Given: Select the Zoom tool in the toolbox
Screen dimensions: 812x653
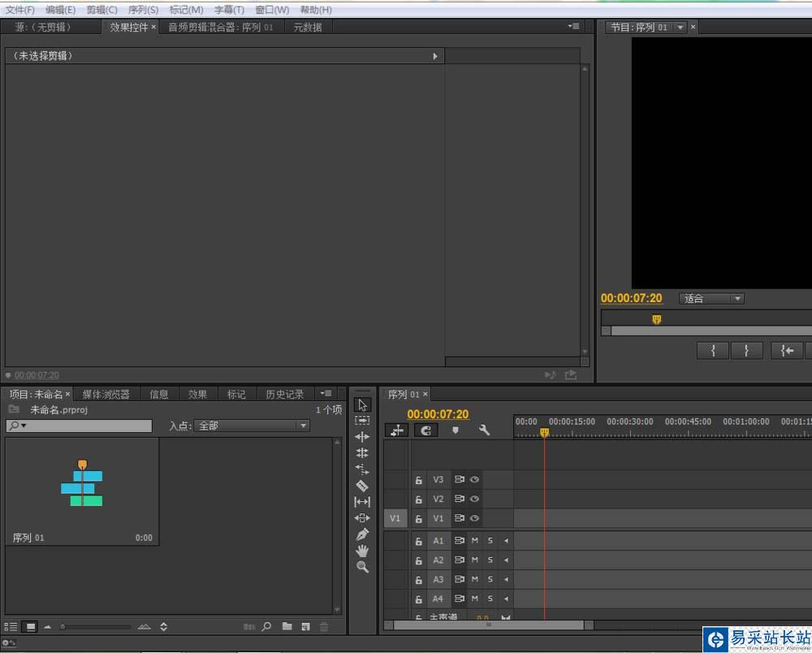Looking at the screenshot, I should tap(362, 567).
